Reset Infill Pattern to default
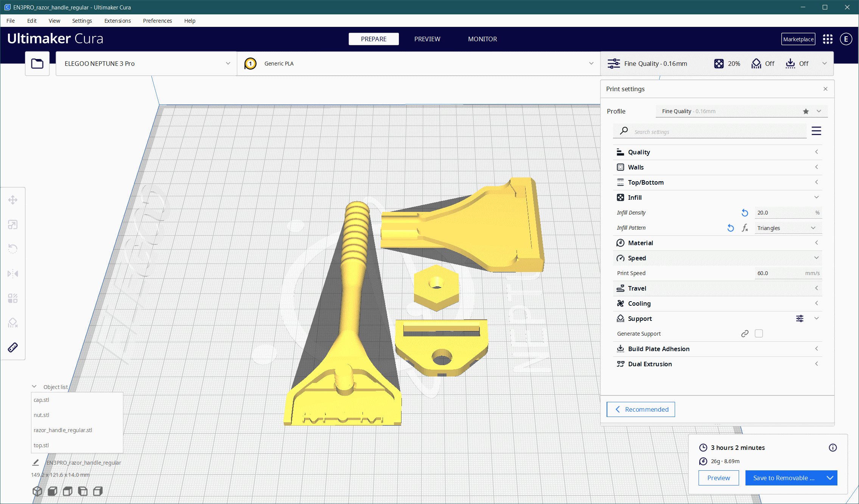Image resolution: width=859 pixels, height=504 pixels. tap(730, 228)
